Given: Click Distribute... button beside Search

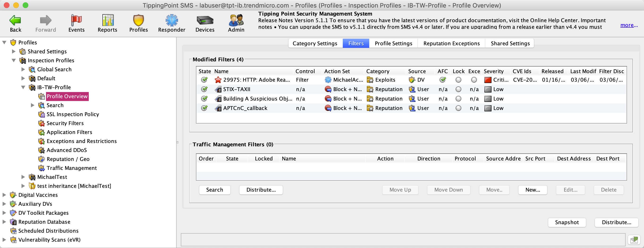Looking at the screenshot, I should [x=261, y=190].
